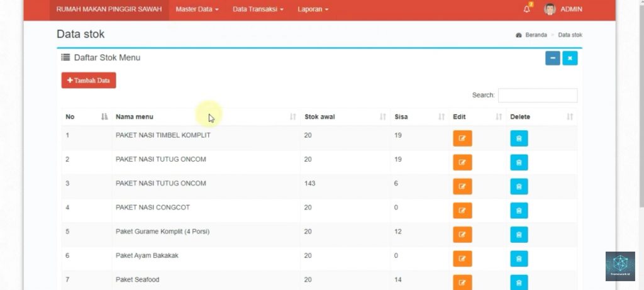Screen dimensions: 644x290
Task: Edit the Paket Ayam Bakakak entry
Action: 462,259
